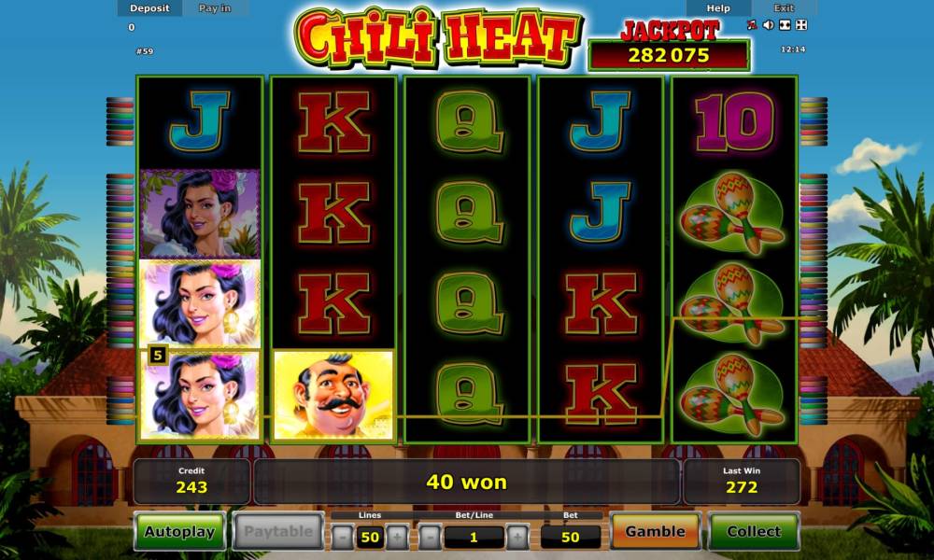Viewport: 934px width, 560px height.
Task: Click the payline 5 marker
Action: click(x=157, y=356)
